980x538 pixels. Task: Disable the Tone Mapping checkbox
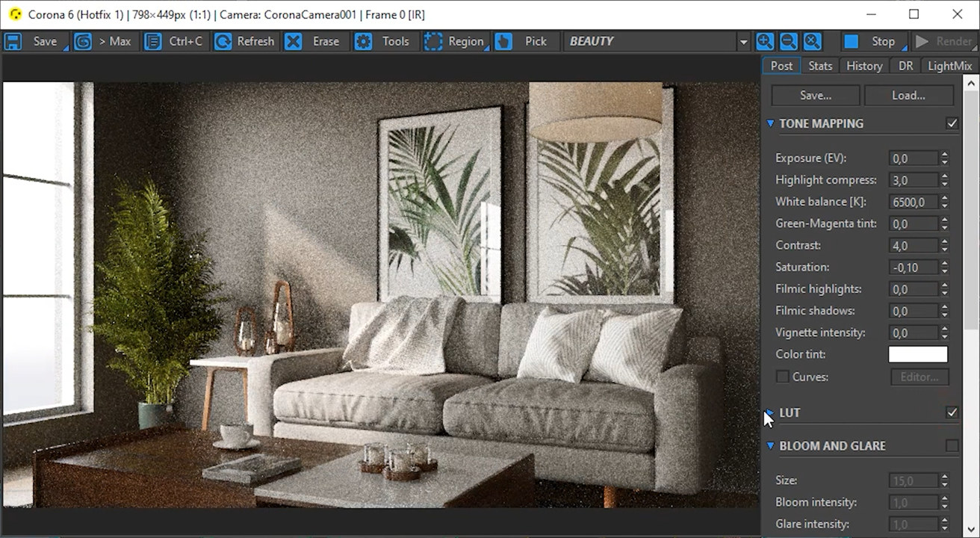pyautogui.click(x=952, y=123)
